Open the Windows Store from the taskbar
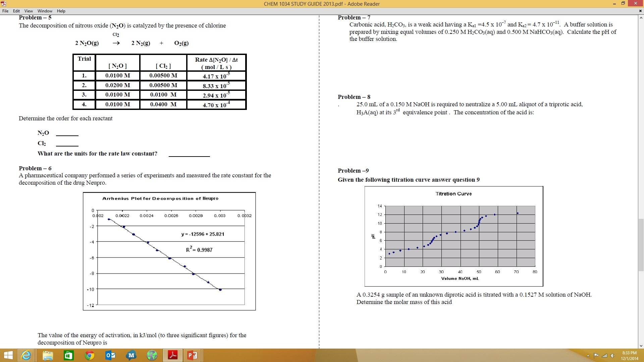644x362 pixels. tap(68, 355)
